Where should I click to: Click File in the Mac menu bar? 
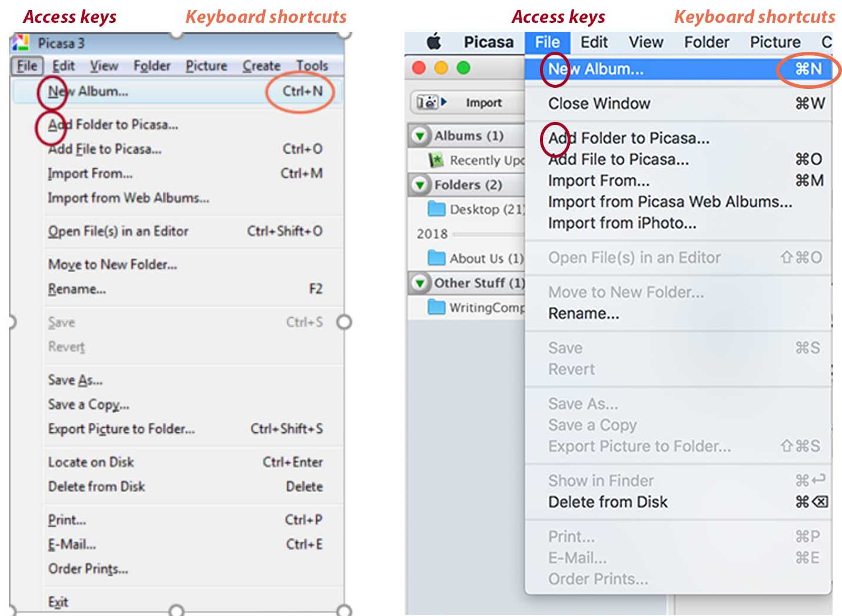548,42
